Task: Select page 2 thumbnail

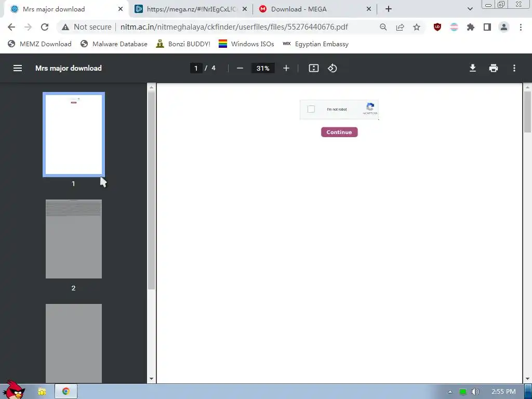Action: [x=74, y=239]
